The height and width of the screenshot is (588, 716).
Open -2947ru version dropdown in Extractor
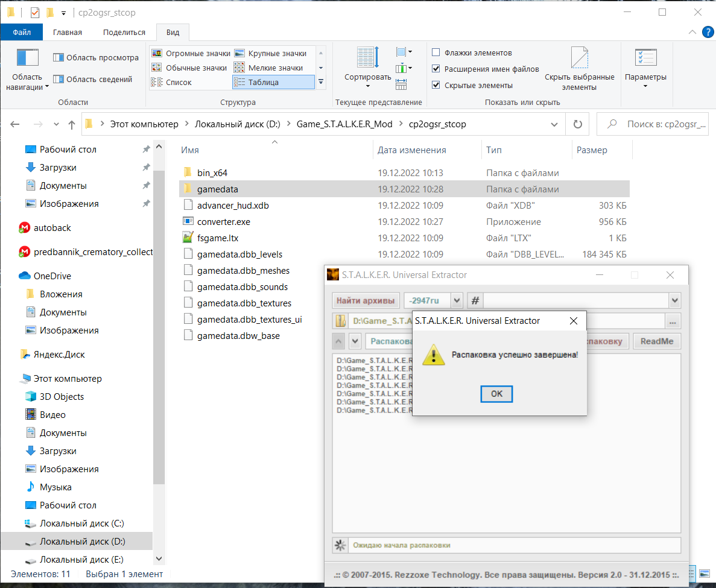[x=456, y=300]
